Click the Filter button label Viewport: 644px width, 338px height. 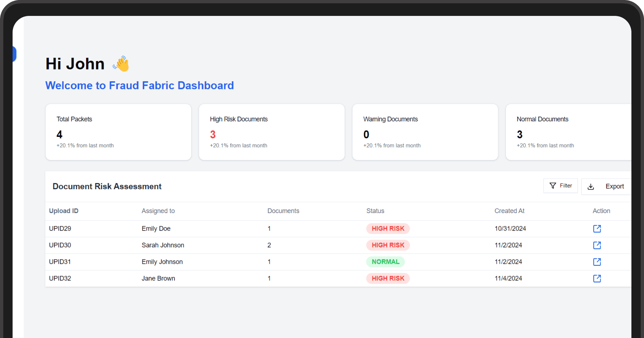click(566, 186)
